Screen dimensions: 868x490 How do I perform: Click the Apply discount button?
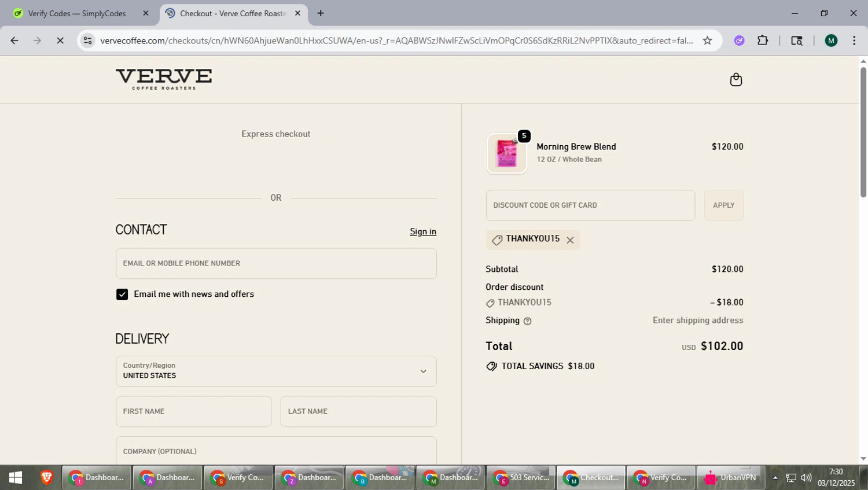tap(723, 205)
